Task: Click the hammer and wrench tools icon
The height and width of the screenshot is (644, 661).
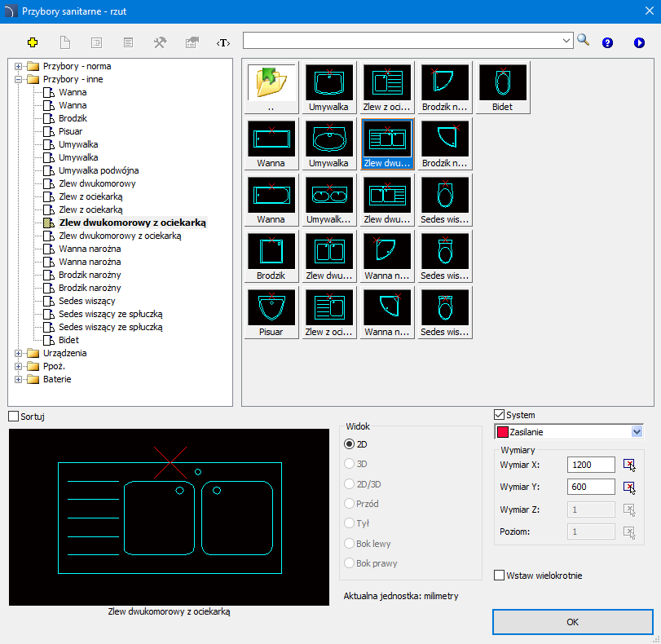Action: [x=160, y=42]
